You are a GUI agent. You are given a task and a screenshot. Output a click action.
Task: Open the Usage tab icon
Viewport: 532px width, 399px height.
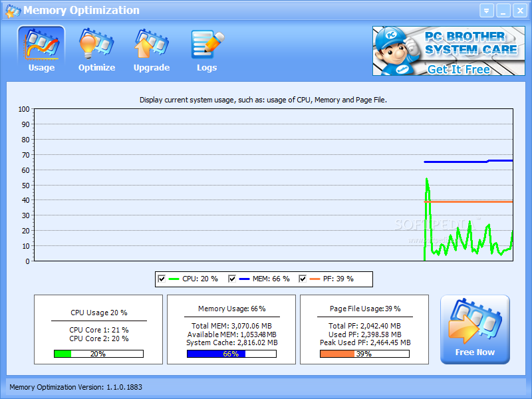click(x=41, y=49)
